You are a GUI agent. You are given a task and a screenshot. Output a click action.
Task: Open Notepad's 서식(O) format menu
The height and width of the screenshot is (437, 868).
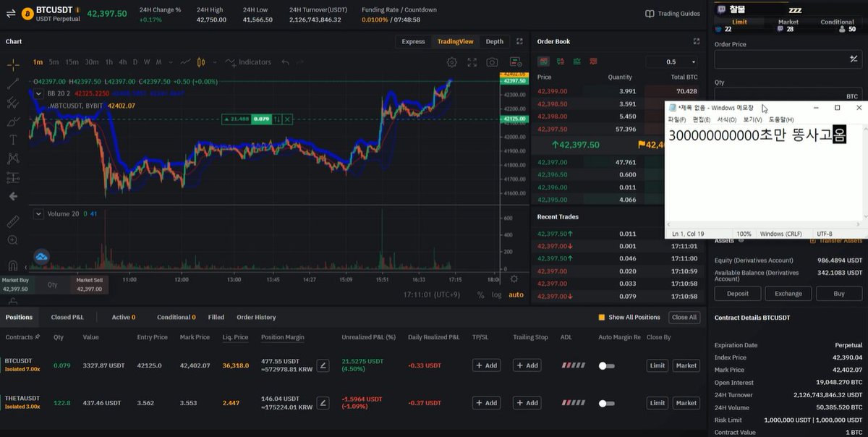click(727, 119)
